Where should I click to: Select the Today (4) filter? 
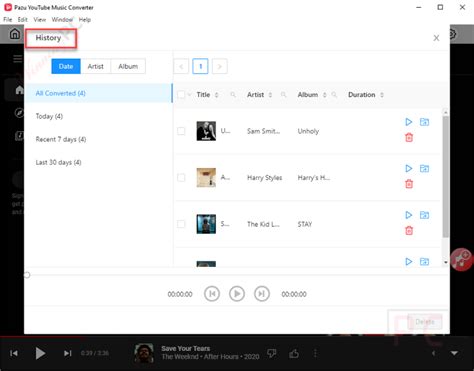pos(99,116)
